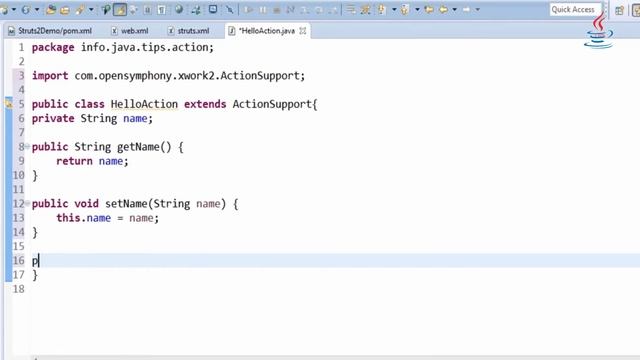Screen dimensions: 640x360
Task: Click the Resume debug button
Action: click(x=248, y=9)
